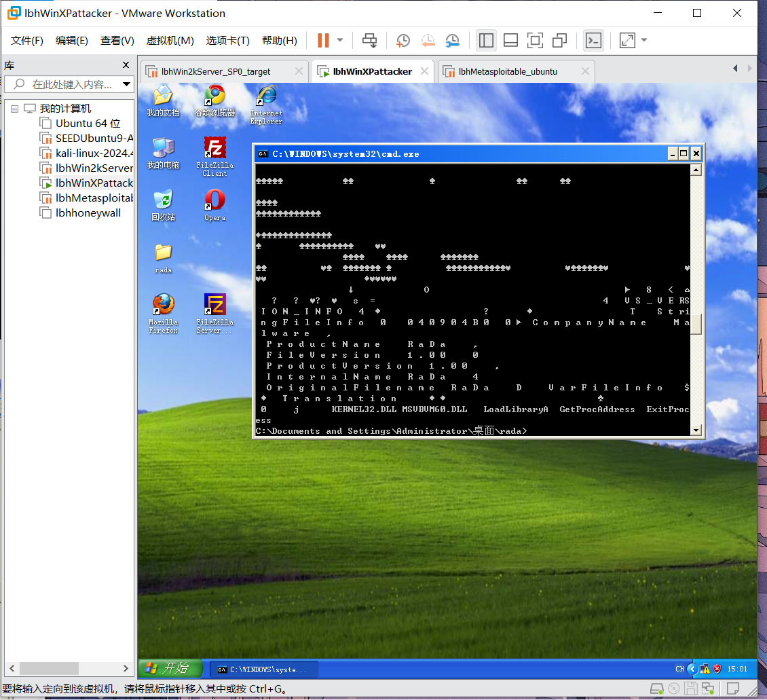The width and height of the screenshot is (767, 700).
Task: Click the red security shield tray icon
Action: (x=717, y=669)
